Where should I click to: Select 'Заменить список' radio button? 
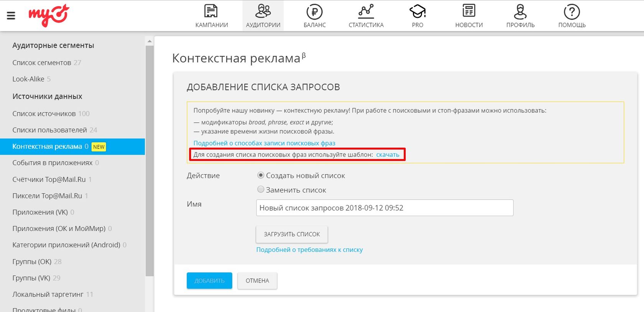tap(261, 189)
